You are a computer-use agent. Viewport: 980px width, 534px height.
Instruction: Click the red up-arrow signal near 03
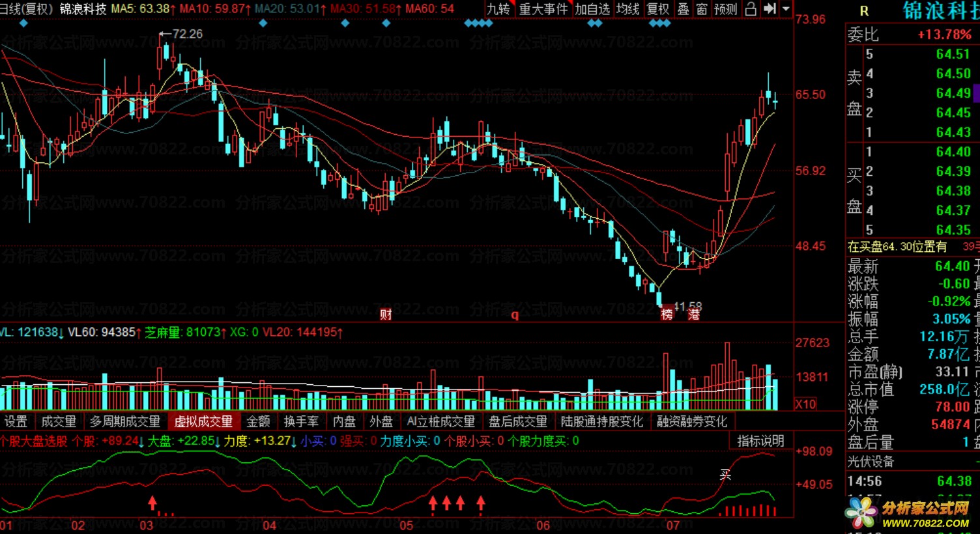(x=152, y=502)
